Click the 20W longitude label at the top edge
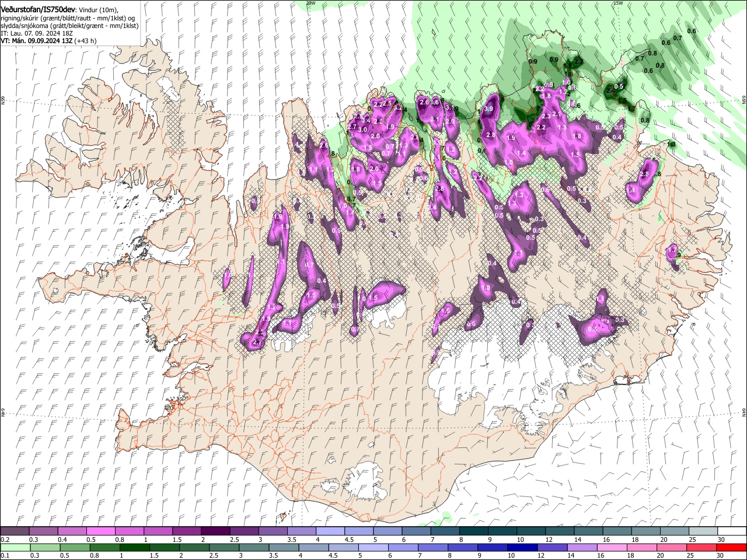The height and width of the screenshot is (560, 747). pos(310,3)
